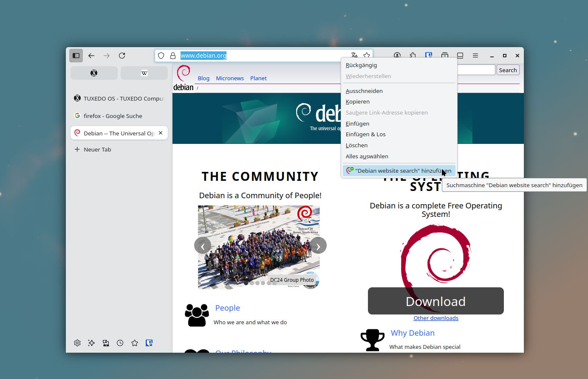This screenshot has width=588, height=379.
Task: Go forward with the forward arrow
Action: pyautogui.click(x=107, y=56)
